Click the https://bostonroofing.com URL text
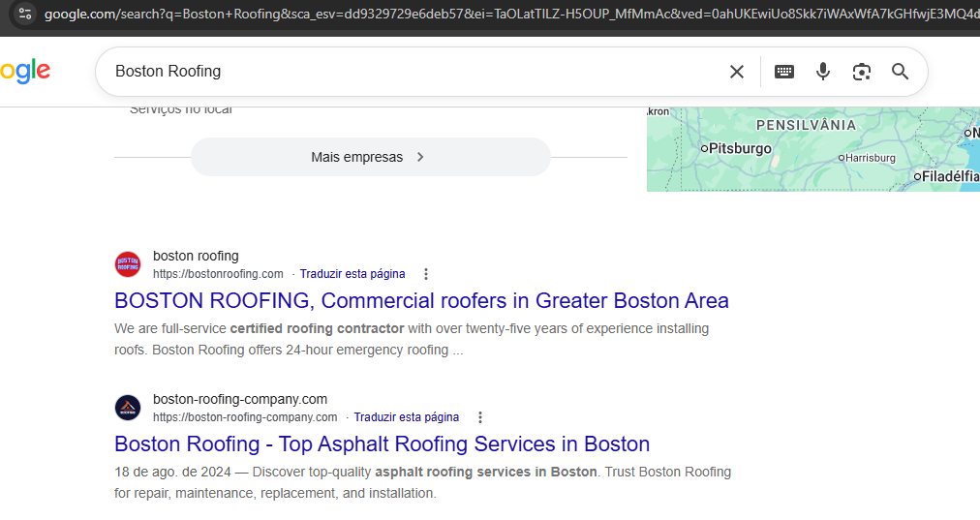The width and height of the screenshot is (980, 520). click(218, 274)
